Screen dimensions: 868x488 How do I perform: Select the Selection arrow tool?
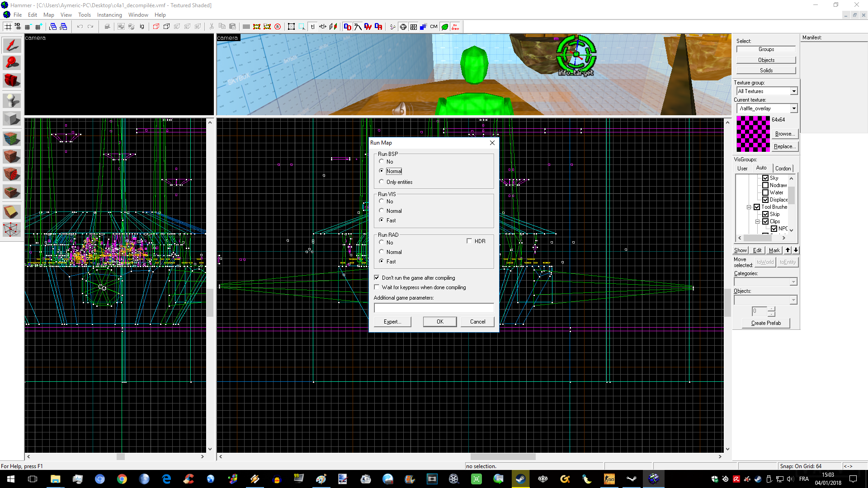click(x=12, y=45)
